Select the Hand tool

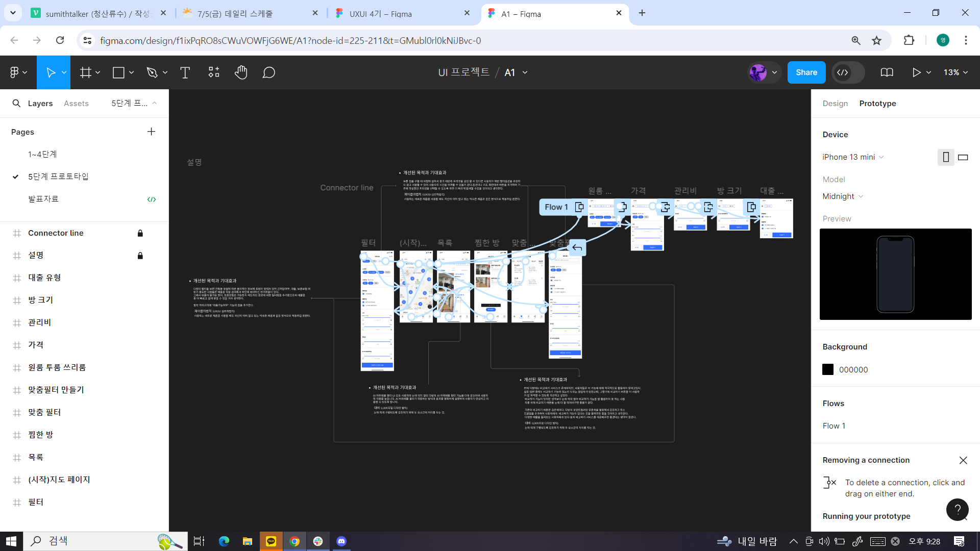click(x=241, y=72)
